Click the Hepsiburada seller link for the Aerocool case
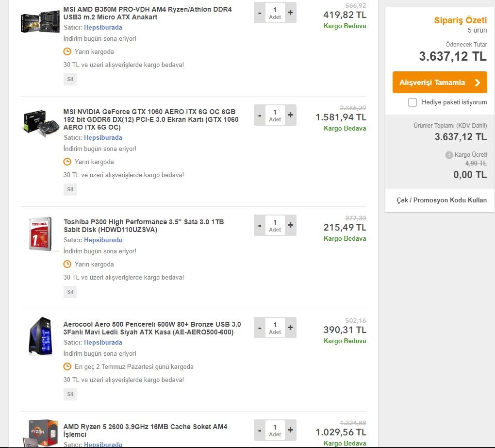Image resolution: width=495 pixels, height=448 pixels. click(103, 342)
